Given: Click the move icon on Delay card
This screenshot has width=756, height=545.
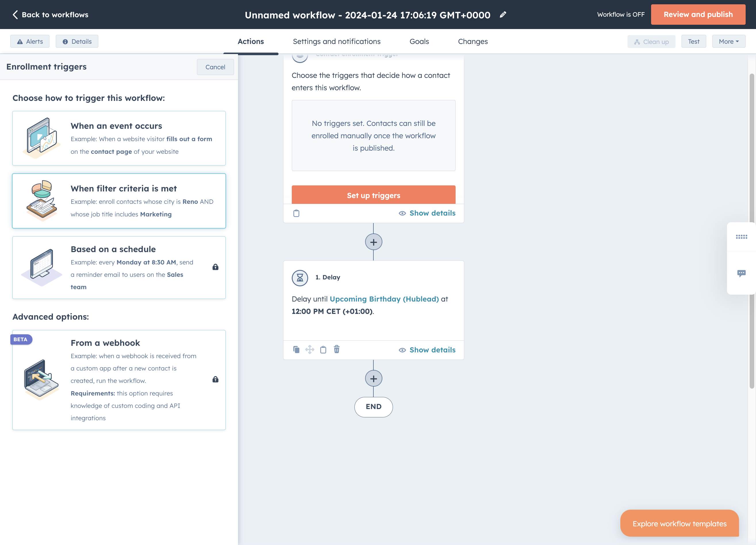Looking at the screenshot, I should pos(310,349).
